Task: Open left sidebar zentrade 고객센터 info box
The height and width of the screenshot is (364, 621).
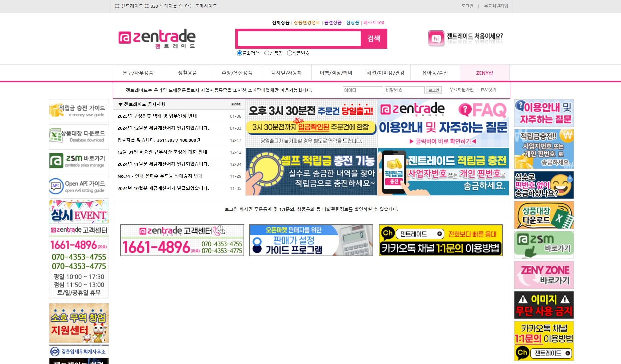Action: click(x=79, y=262)
